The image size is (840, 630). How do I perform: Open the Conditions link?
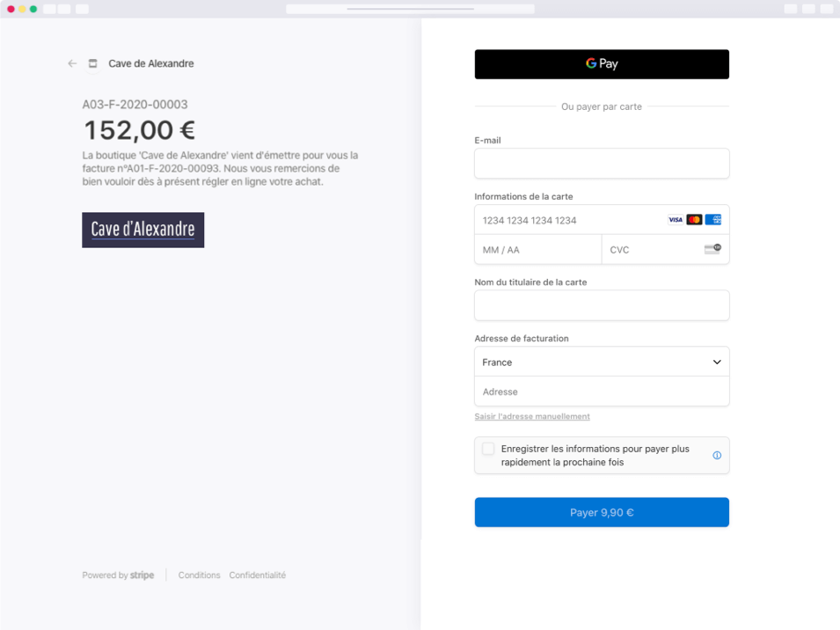coord(199,575)
